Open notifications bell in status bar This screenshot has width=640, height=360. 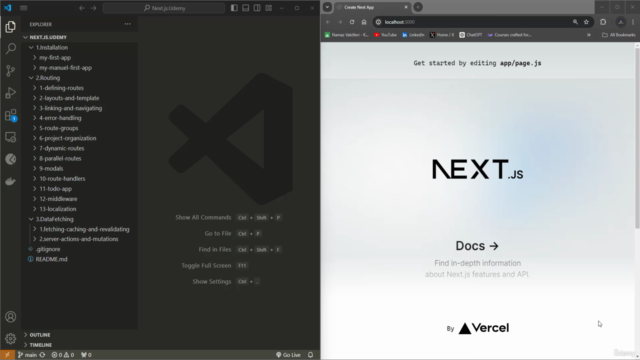310,355
